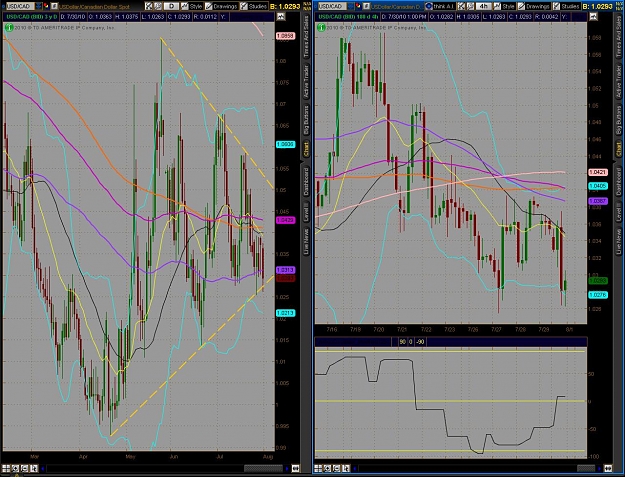This screenshot has height=477, width=625.
Task: Select the Chart tab in left sidebar
Action: [x=306, y=149]
